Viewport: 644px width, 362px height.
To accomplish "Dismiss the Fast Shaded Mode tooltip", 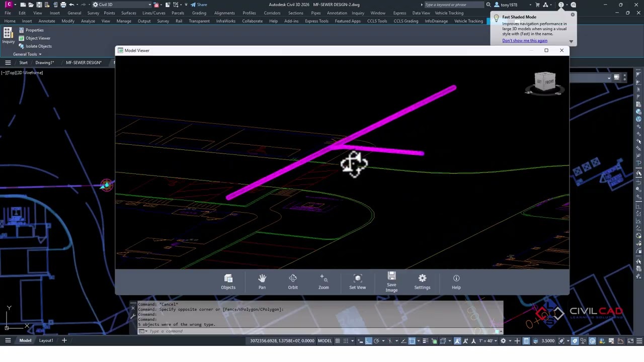I will (573, 14).
